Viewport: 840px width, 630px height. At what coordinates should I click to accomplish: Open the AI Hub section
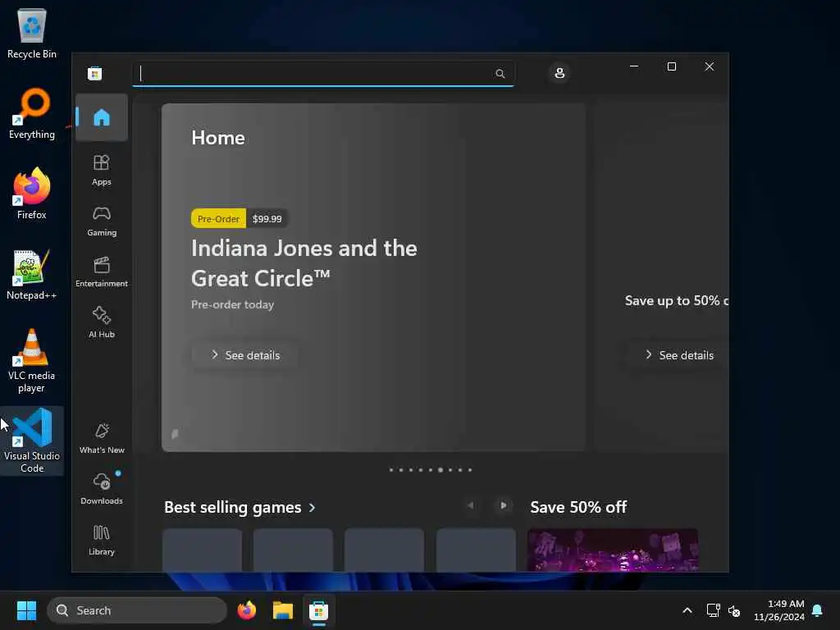pos(101,322)
